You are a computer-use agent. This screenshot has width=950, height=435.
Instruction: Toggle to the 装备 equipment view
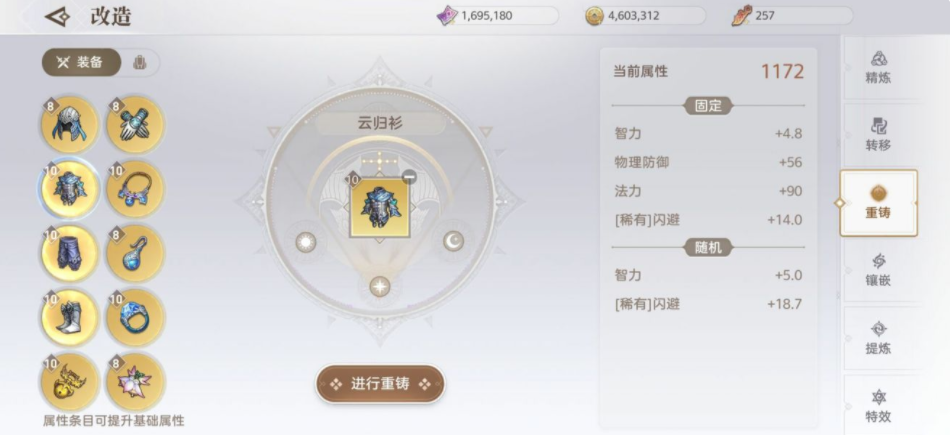tap(81, 62)
